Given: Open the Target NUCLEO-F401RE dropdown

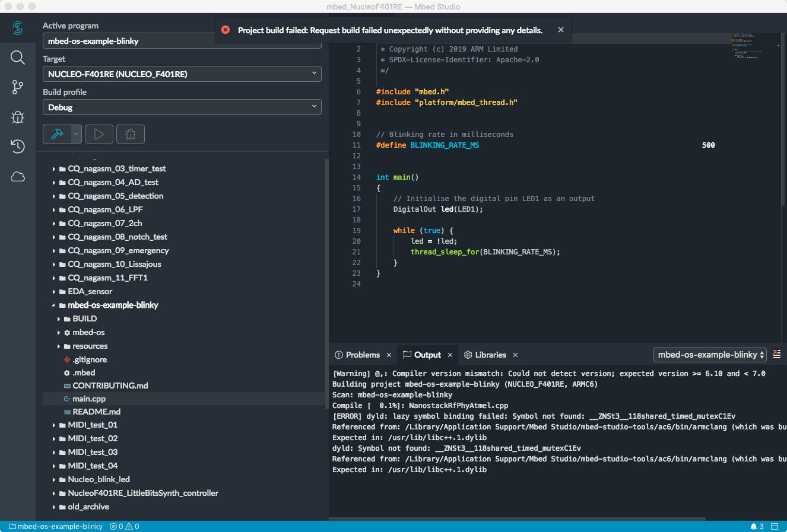Looking at the screenshot, I should (x=182, y=74).
